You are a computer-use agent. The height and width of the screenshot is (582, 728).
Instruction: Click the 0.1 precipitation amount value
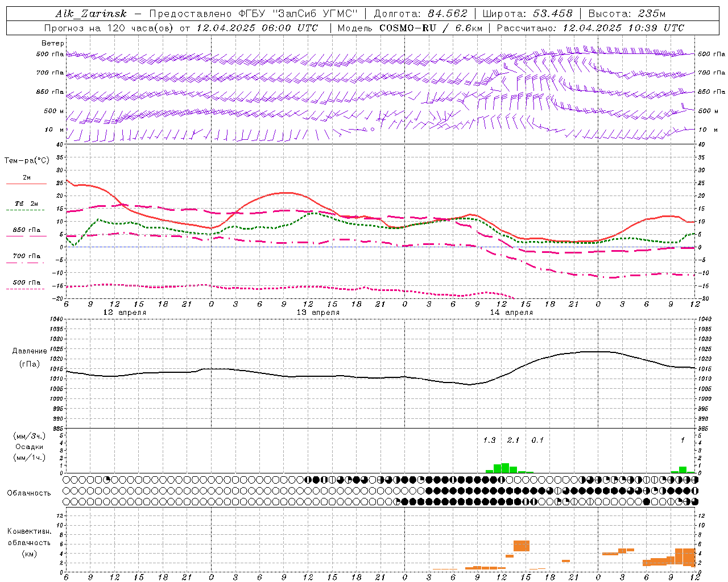point(537,440)
